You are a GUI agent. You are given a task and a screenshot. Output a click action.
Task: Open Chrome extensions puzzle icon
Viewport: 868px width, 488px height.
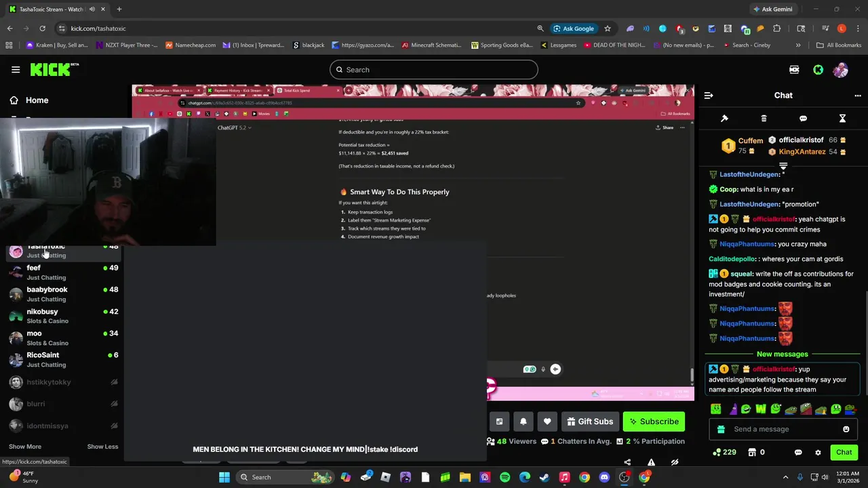point(777,28)
